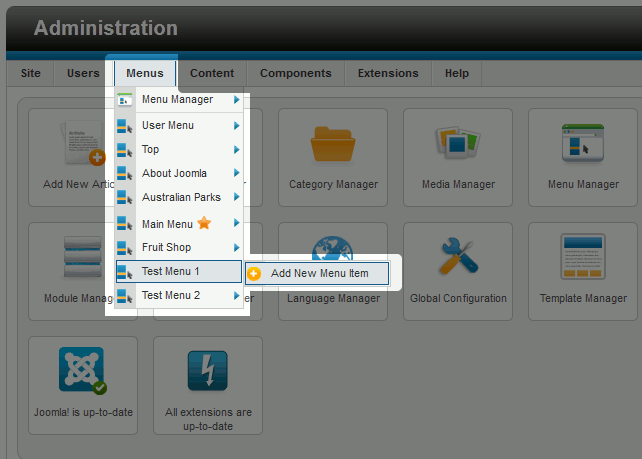
Task: Select Main Menu entry text
Action: [167, 224]
